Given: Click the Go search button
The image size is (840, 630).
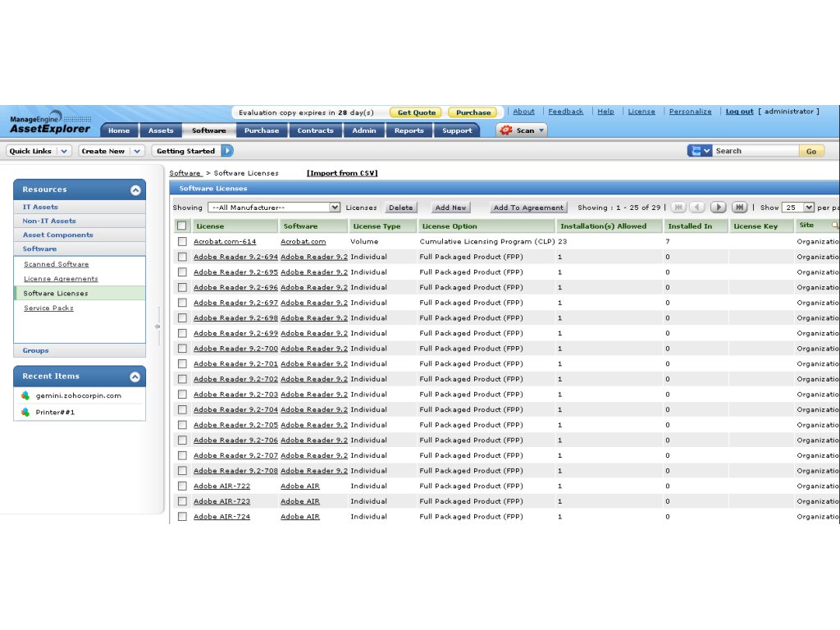Looking at the screenshot, I should tap(811, 151).
